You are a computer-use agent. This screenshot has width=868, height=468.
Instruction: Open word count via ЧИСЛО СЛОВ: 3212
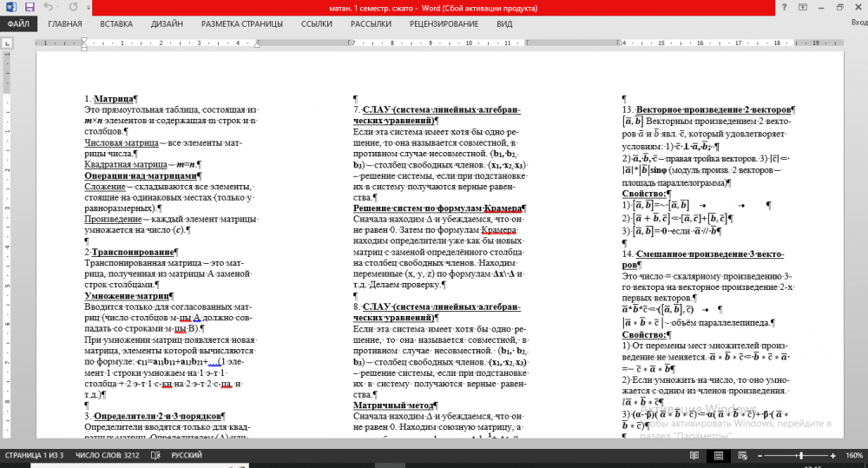point(108,455)
